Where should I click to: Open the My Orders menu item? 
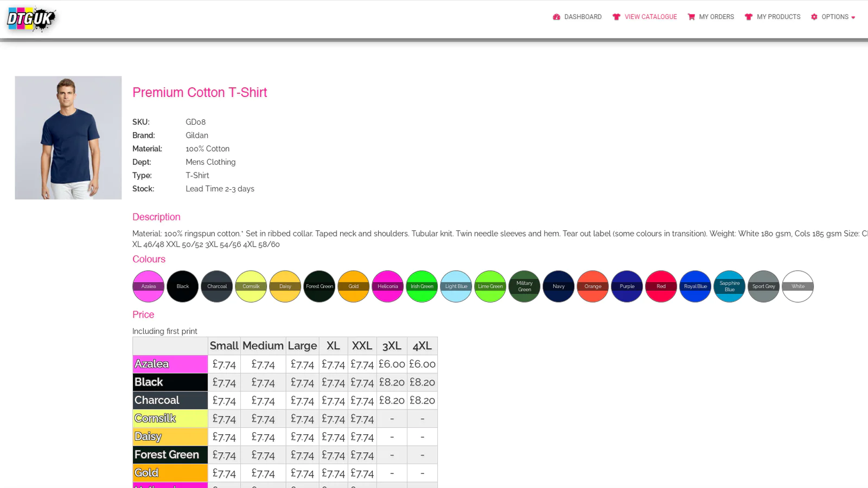(716, 17)
